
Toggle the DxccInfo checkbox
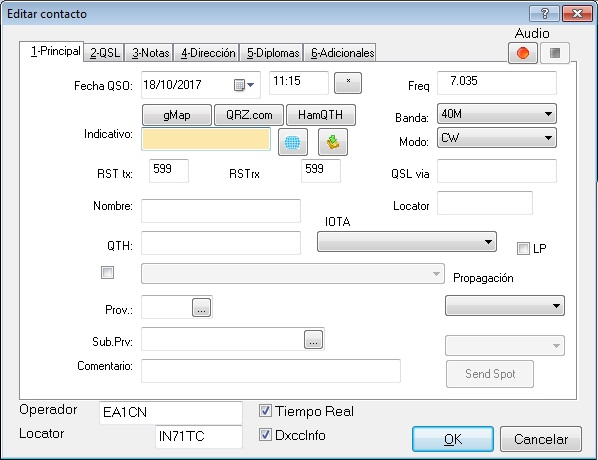coord(265,434)
